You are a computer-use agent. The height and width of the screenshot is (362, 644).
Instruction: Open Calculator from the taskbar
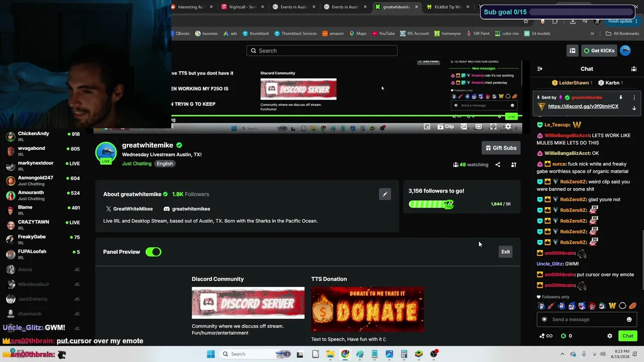tap(404, 354)
